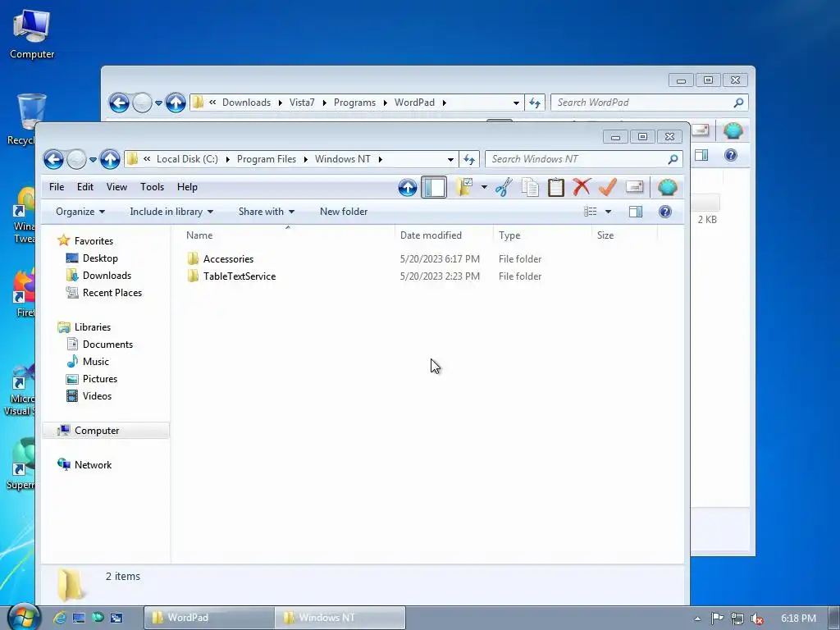
Task: Switch to WordPad taskbar button
Action: click(209, 618)
